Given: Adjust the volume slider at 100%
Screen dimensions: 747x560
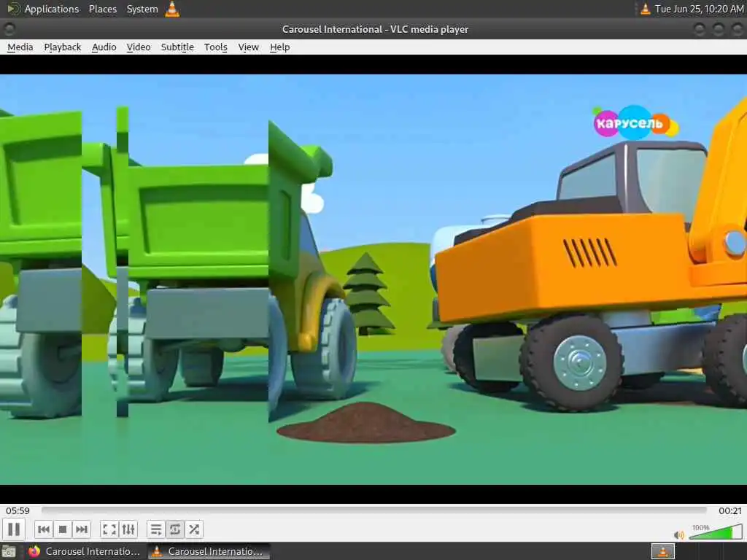Looking at the screenshot, I should coord(715,532).
